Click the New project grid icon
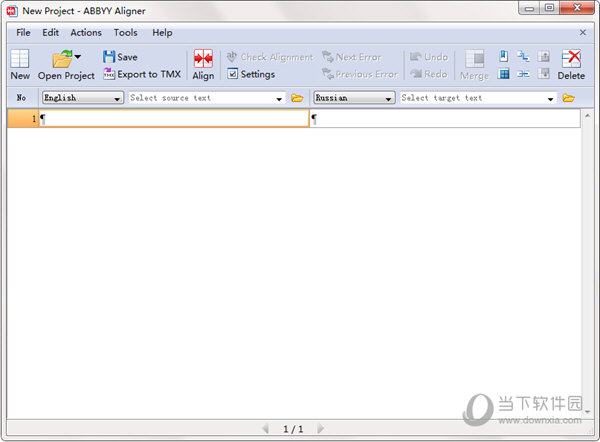600x442 pixels. point(20,59)
